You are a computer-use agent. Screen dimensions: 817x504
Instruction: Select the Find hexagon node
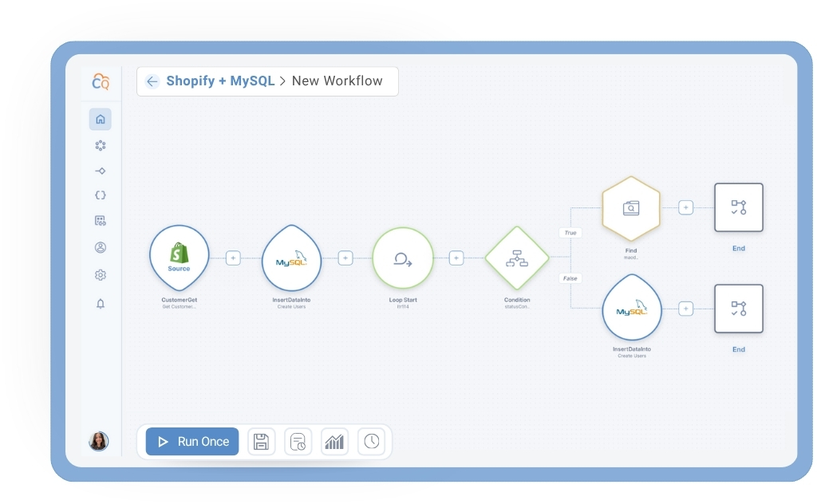pyautogui.click(x=631, y=208)
